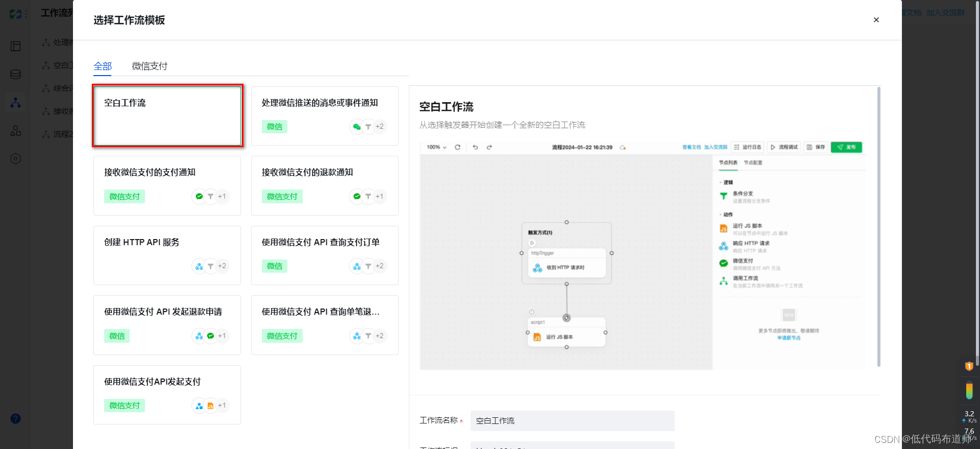This screenshot has height=449, width=980.
Task: Click 微信支付 tag on 查询单笔退款 card
Action: coord(282,336)
